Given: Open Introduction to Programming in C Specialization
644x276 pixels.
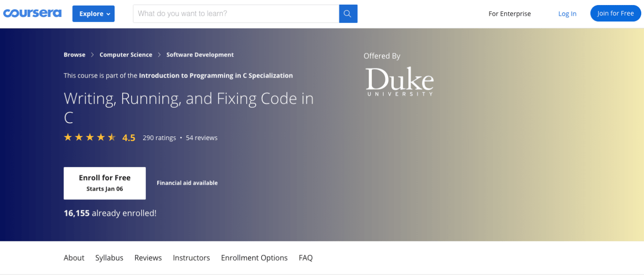Looking at the screenshot, I should (216, 76).
